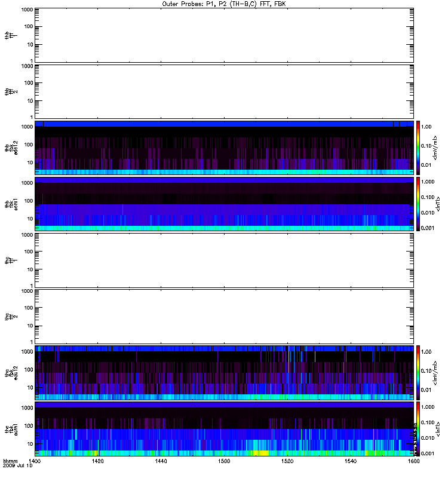Click the 'thb fff 1' y-axis label

(11, 35)
